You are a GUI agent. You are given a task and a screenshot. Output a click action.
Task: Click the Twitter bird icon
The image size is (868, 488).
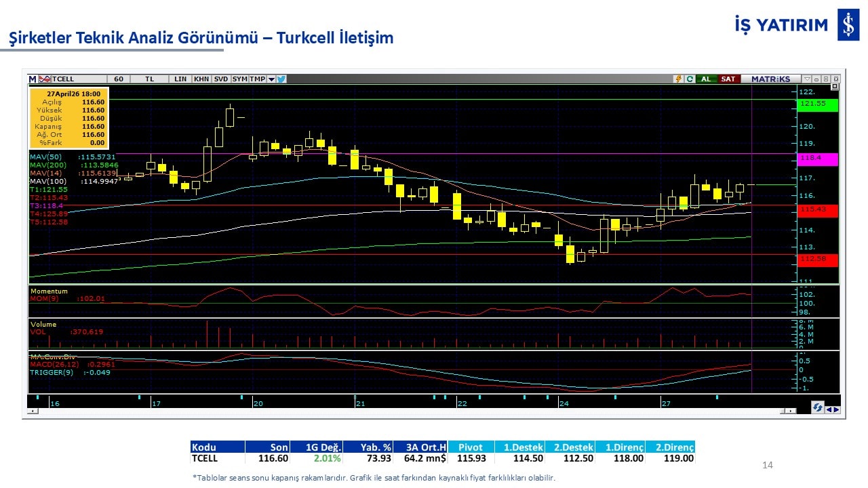click(281, 79)
